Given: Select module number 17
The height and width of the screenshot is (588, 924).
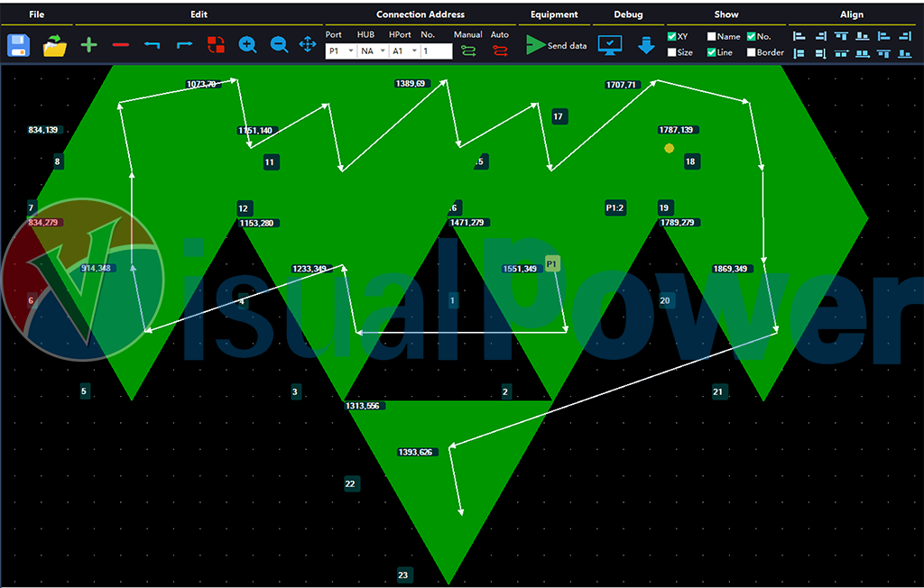Looking at the screenshot, I should point(558,116).
